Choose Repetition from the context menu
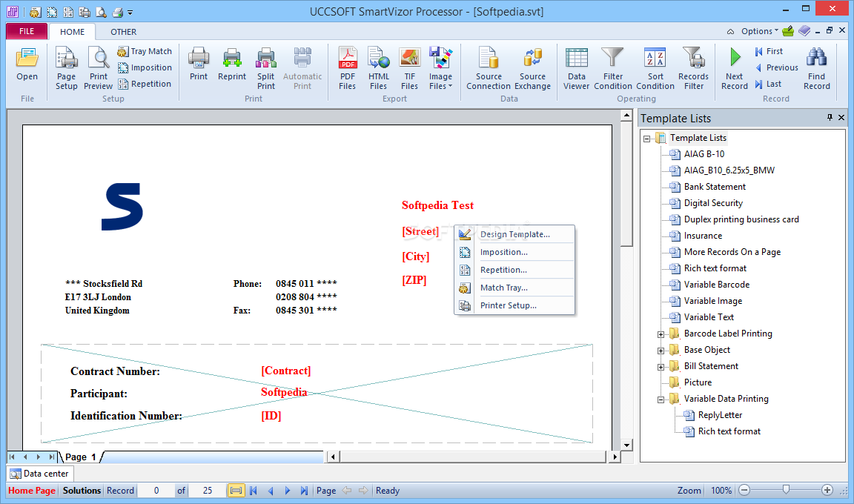Image resolution: width=854 pixels, height=504 pixels. point(514,269)
